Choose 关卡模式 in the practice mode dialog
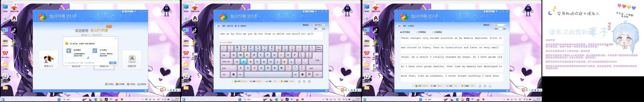The width and height of the screenshot is (644, 102). coord(103,53)
